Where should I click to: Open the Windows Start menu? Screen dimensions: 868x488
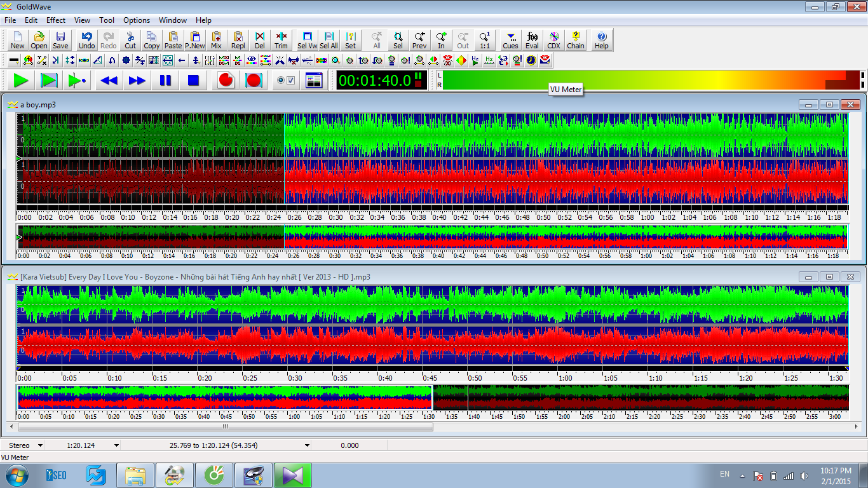coord(16,475)
